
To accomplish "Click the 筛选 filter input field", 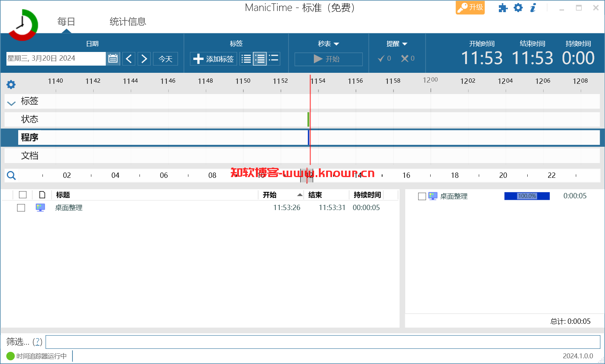I will click(323, 342).
